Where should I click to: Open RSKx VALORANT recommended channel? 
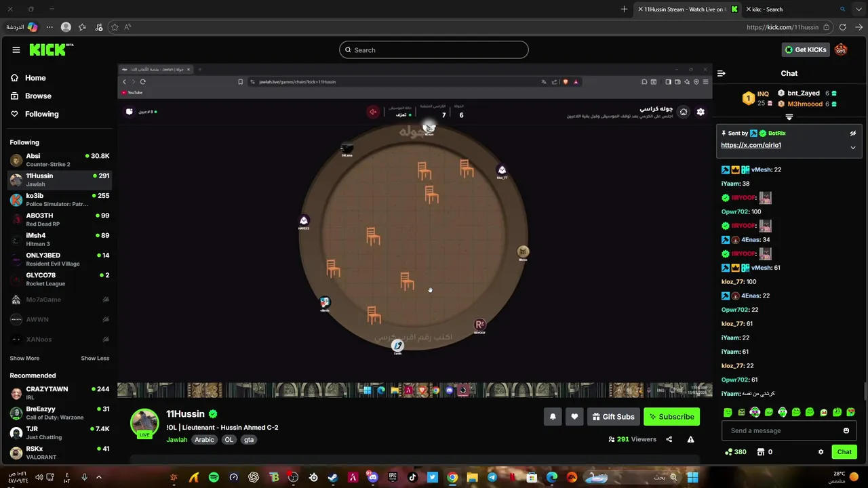[59, 452]
